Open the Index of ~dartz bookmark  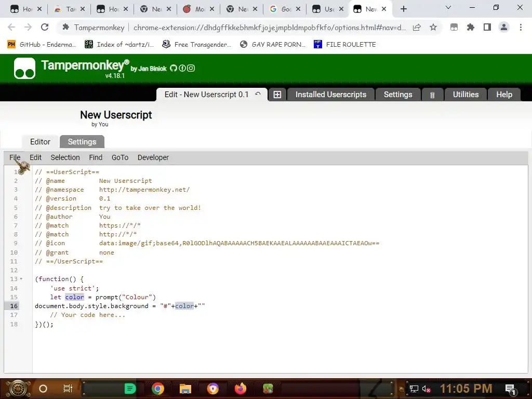[x=119, y=45]
